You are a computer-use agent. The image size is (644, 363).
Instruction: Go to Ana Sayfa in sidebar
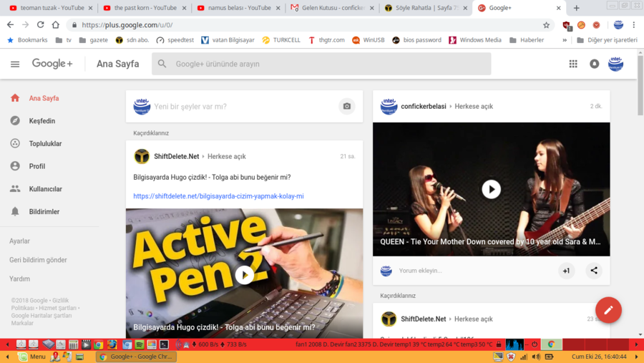click(x=44, y=98)
